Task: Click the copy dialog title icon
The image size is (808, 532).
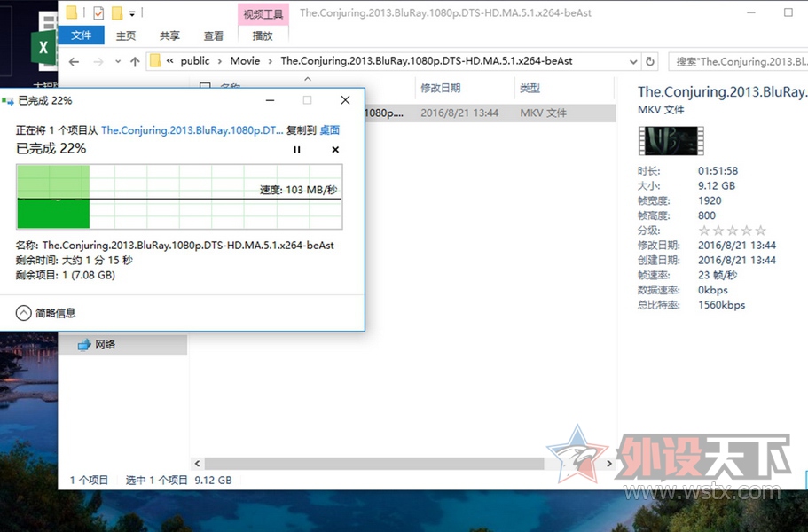Action: pos(8,101)
